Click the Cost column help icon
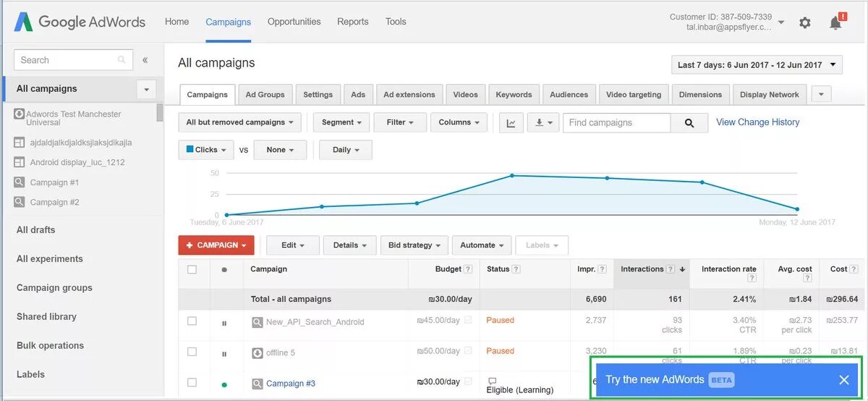The image size is (868, 401). 854,269
